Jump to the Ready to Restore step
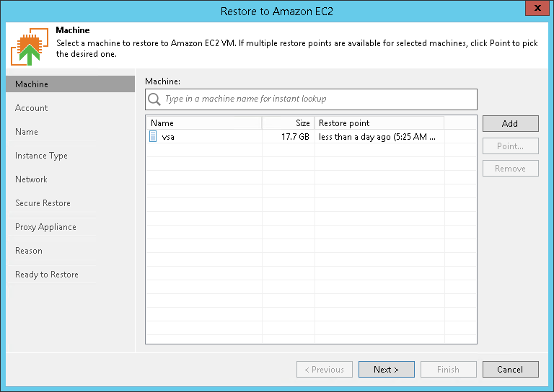The width and height of the screenshot is (554, 392). point(47,275)
